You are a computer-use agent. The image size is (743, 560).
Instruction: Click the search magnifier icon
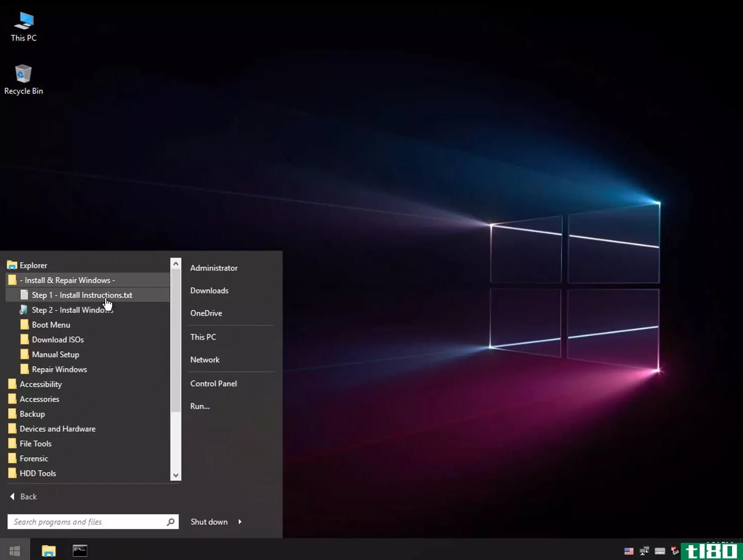[x=171, y=522]
